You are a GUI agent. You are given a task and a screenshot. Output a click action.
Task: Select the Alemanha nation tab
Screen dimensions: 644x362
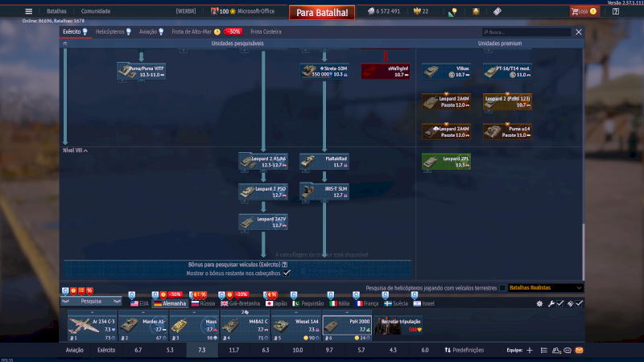[170, 304]
